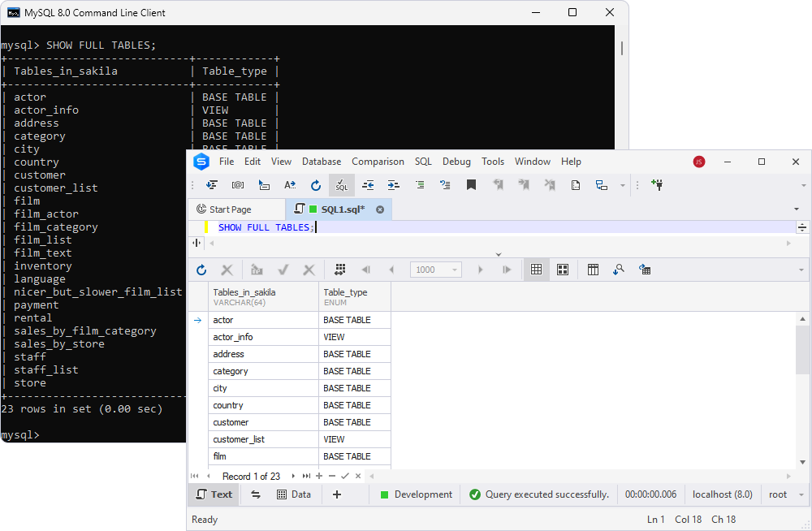This screenshot has height=531, width=812.
Task: Open the dropdown arrow beside schema icon
Action: tap(623, 185)
